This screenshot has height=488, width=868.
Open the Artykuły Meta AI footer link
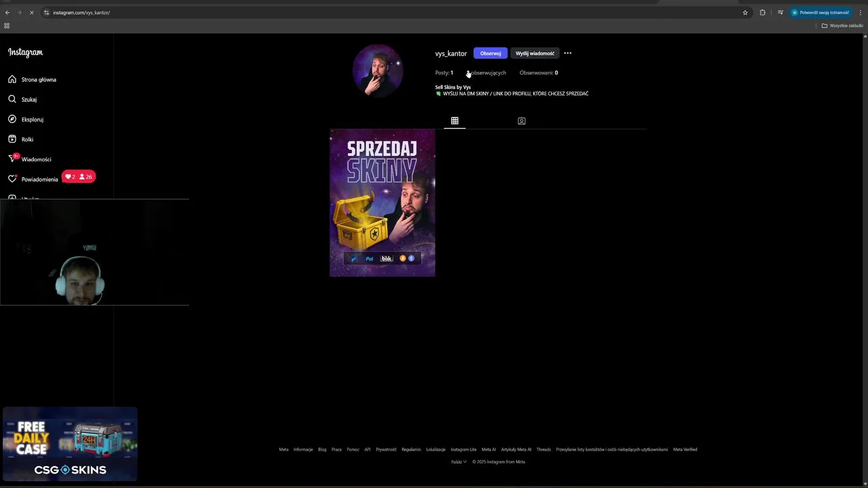tap(516, 449)
